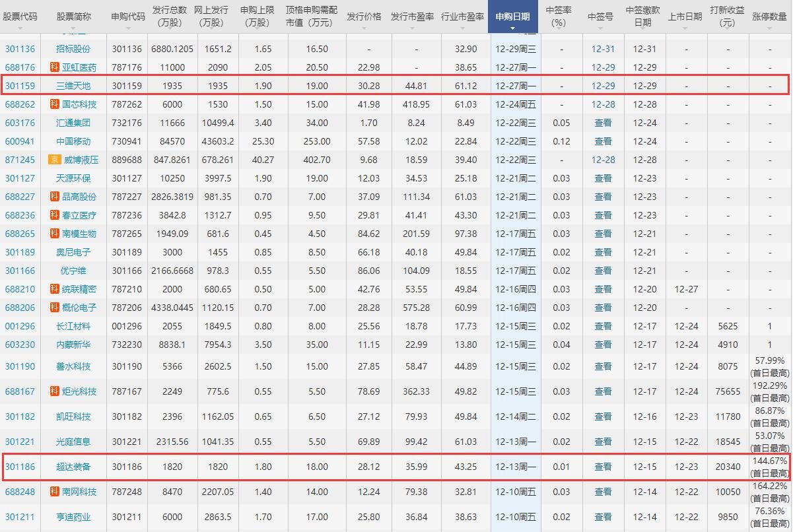Sort by the 申购日期 column header
This screenshot has width=793, height=532.
(512, 17)
